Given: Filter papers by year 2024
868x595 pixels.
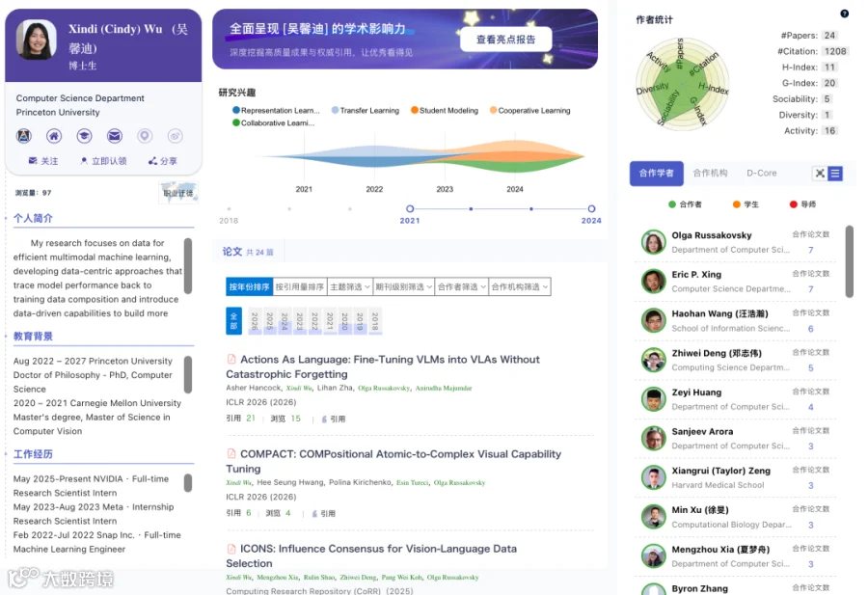Looking at the screenshot, I should pos(285,321).
